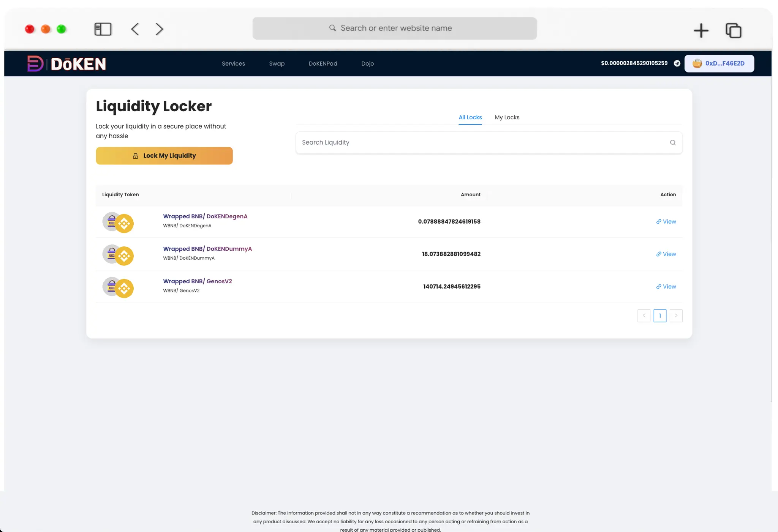Open the Services navigation menu
Screen dimensions: 778x532
point(233,63)
